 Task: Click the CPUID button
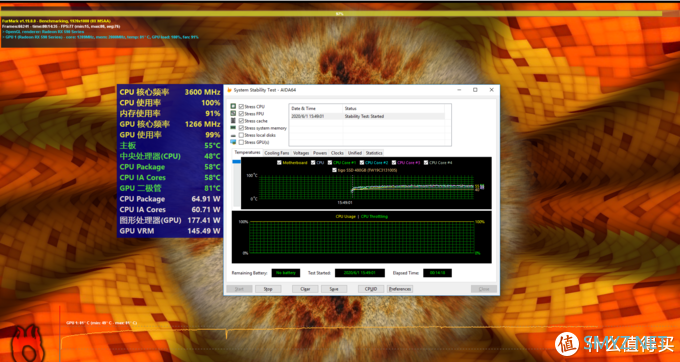[x=371, y=289]
